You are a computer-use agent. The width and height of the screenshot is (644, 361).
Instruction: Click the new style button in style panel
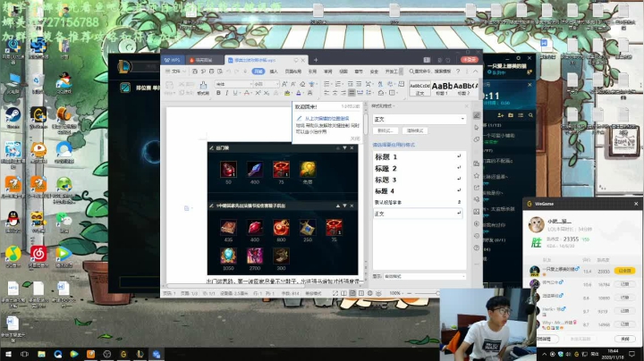click(386, 130)
